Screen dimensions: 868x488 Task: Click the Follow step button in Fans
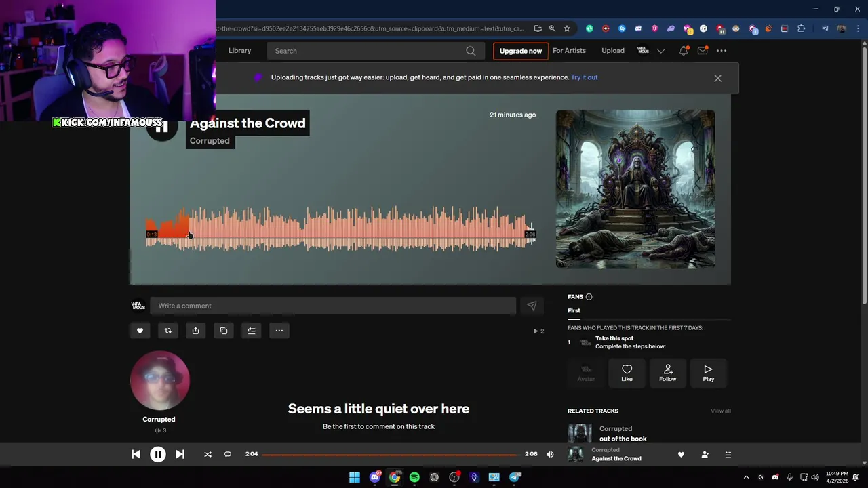[x=668, y=373]
